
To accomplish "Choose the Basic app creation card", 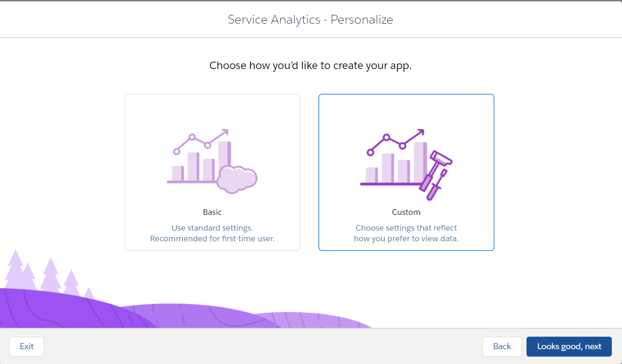I will 212,172.
